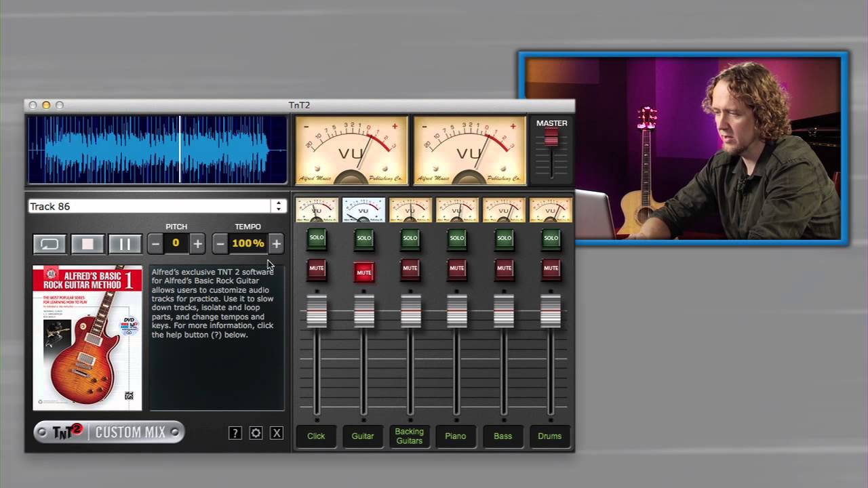
Task: Select the Click channel label button
Action: point(316,436)
